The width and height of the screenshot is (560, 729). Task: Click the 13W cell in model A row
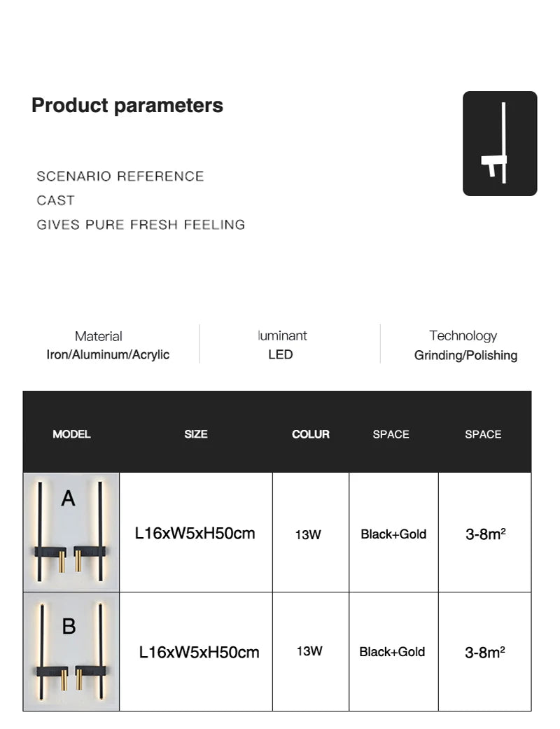point(308,535)
